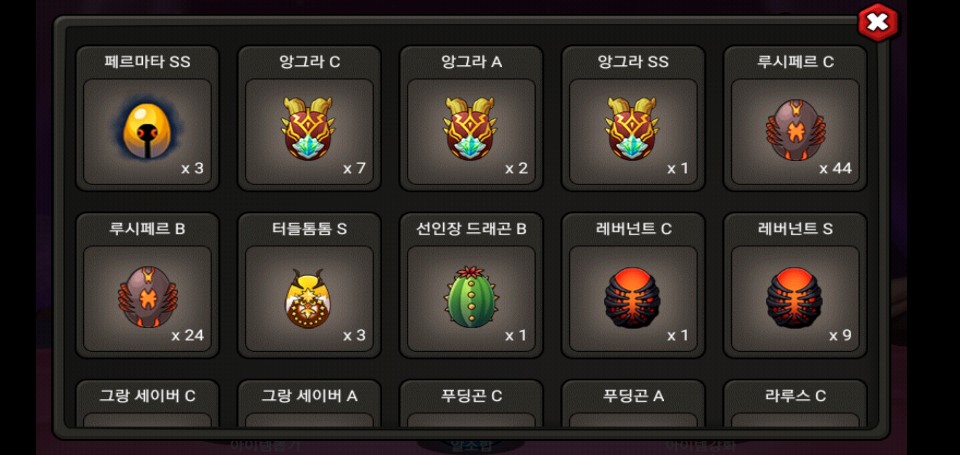Click the 페르마타 SS title label
This screenshot has height=455, width=960.
pyautogui.click(x=147, y=62)
